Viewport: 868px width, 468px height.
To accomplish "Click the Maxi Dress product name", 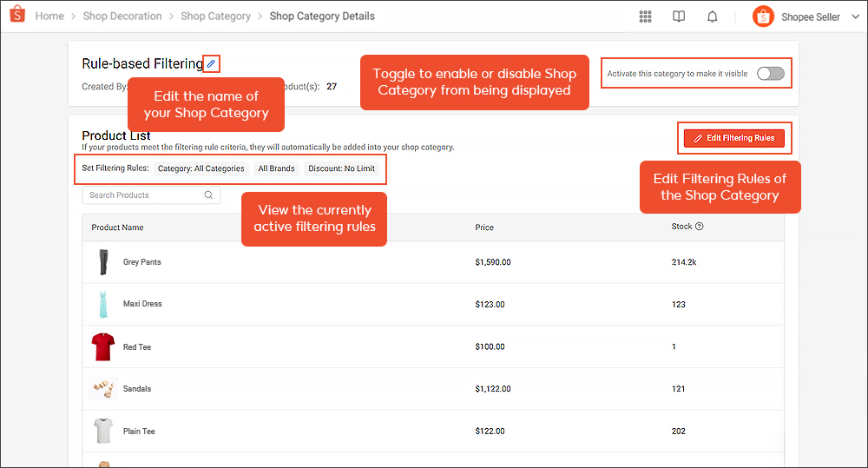I will 142,304.
